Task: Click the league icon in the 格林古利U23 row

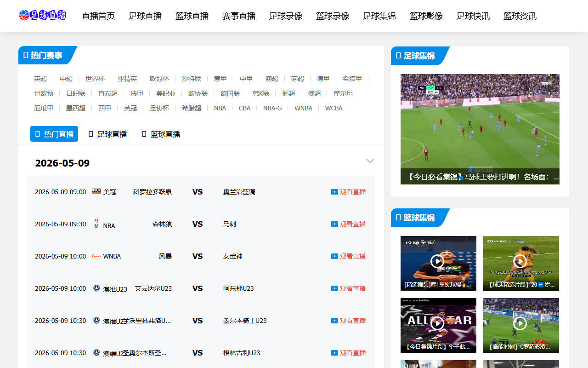Action: pos(96,352)
